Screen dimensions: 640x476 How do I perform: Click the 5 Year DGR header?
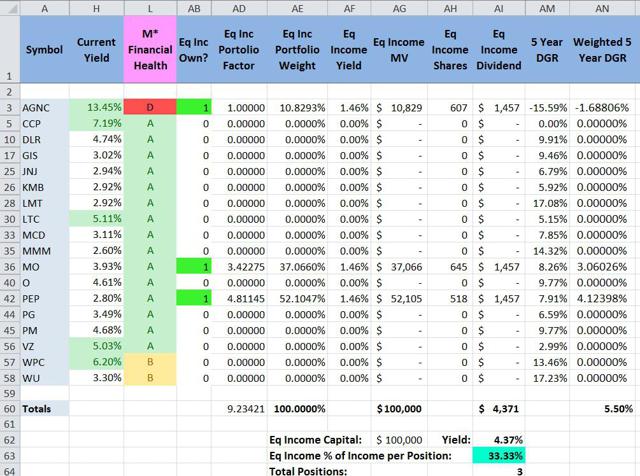click(x=547, y=49)
